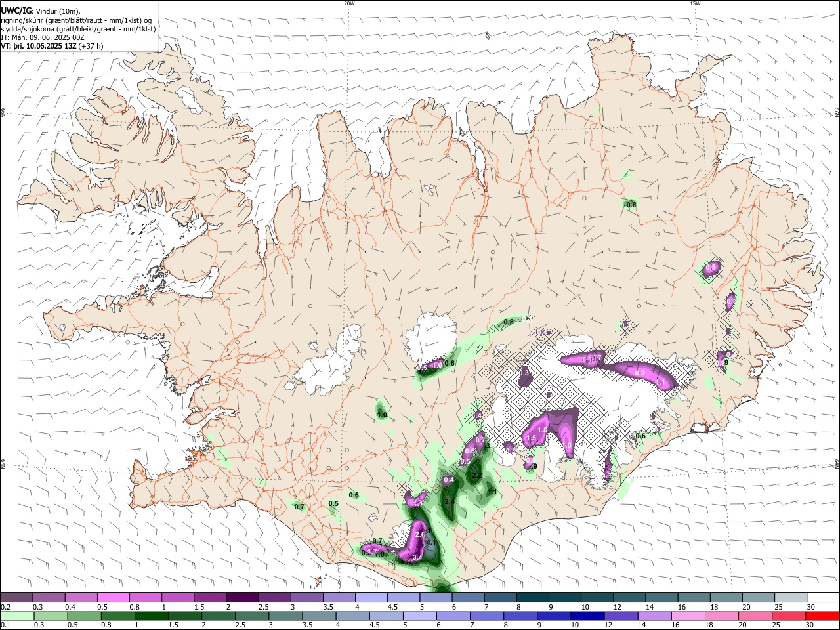Image resolution: width=840 pixels, height=630 pixels.
Task: Click the grey-purple snow swatch starting at 0.2
Action: click(x=16, y=598)
